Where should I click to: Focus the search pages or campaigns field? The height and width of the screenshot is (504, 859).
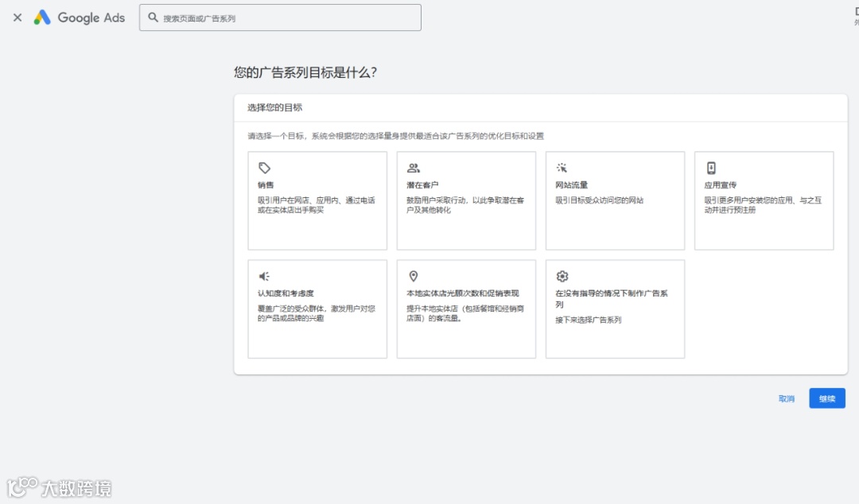[x=280, y=17]
